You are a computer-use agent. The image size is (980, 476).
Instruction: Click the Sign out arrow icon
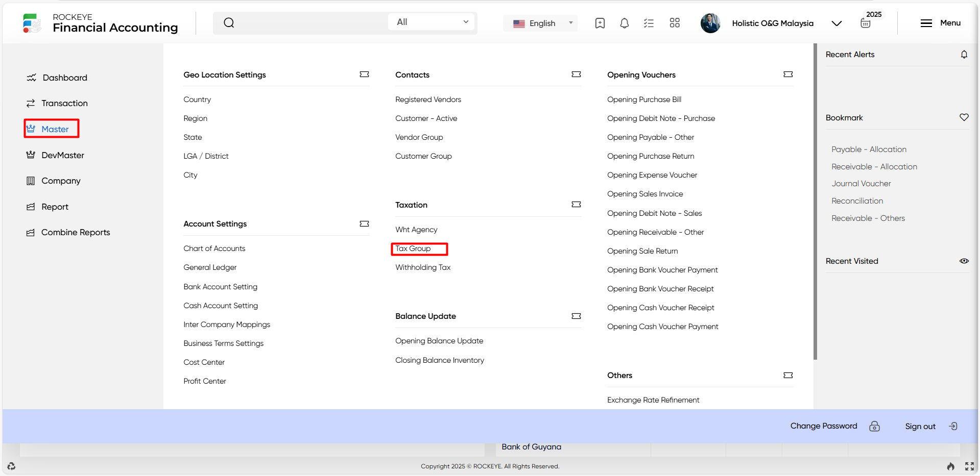[x=953, y=426]
